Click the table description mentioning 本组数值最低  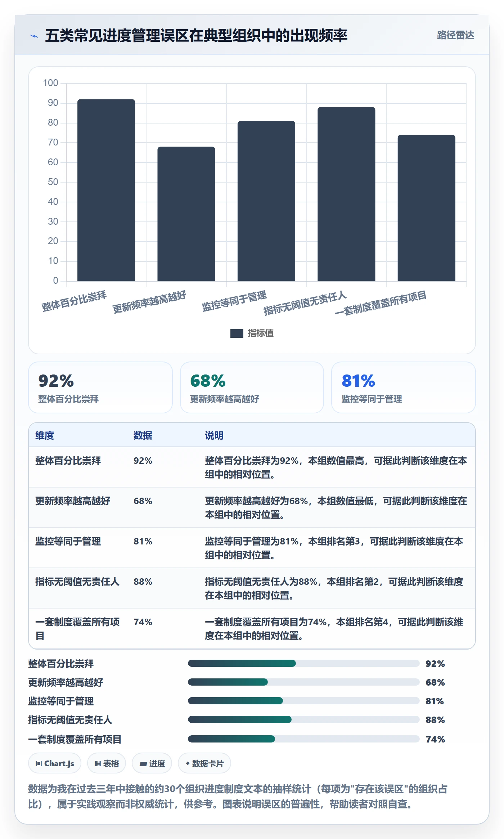pyautogui.click(x=336, y=508)
